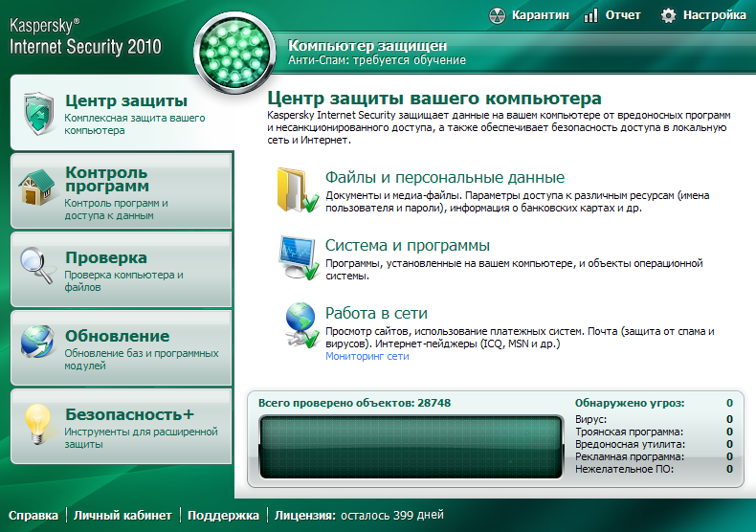
Task: Click the shield icon of Центр защиты
Action: (39, 113)
